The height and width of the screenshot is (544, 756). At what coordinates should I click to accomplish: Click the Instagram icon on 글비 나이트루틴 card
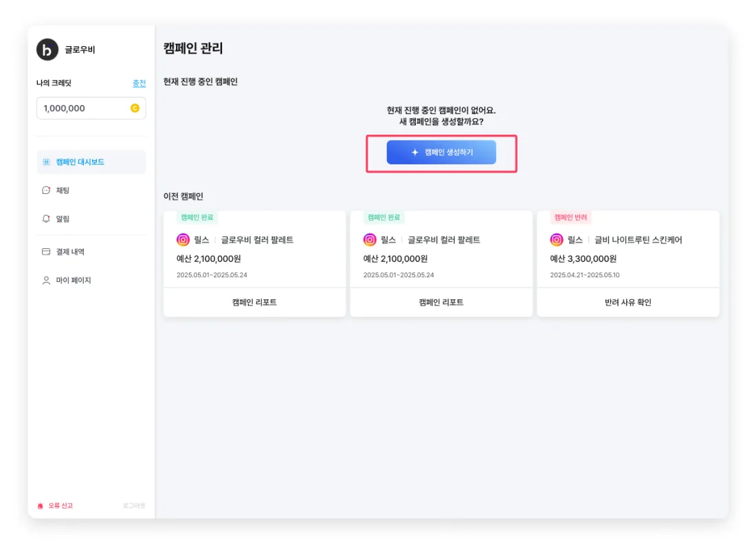pyautogui.click(x=557, y=240)
